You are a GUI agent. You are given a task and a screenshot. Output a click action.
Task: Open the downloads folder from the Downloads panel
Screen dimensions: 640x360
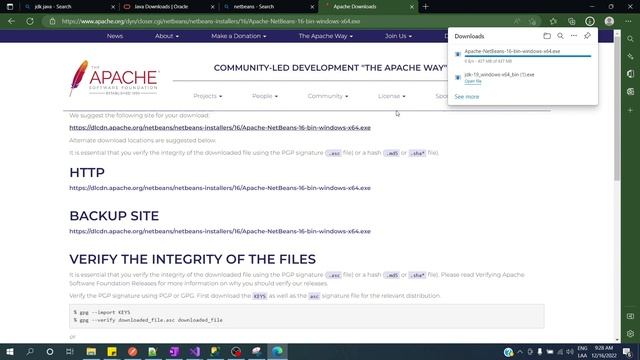(x=547, y=36)
